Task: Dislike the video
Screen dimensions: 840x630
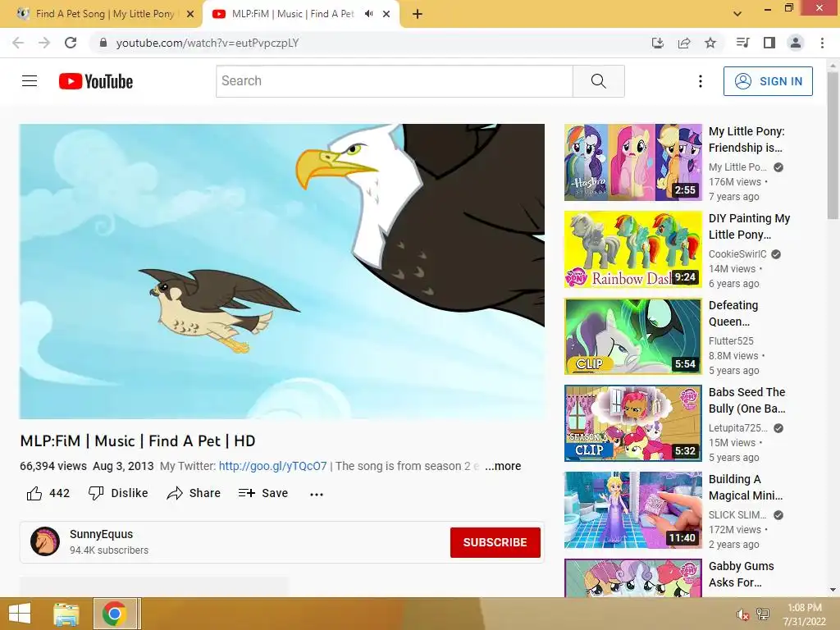Action: coord(118,493)
